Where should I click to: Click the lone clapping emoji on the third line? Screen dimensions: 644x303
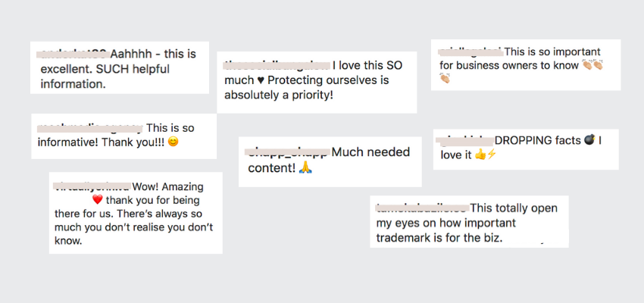coord(445,78)
